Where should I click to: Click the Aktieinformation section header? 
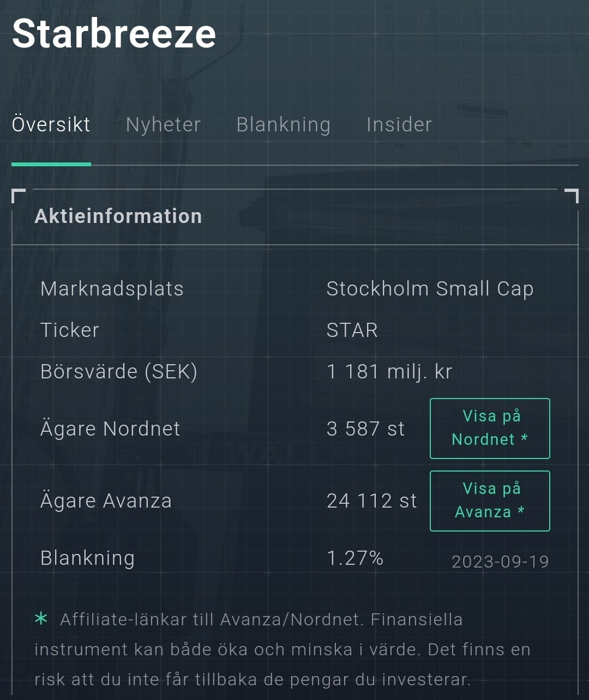click(x=118, y=216)
